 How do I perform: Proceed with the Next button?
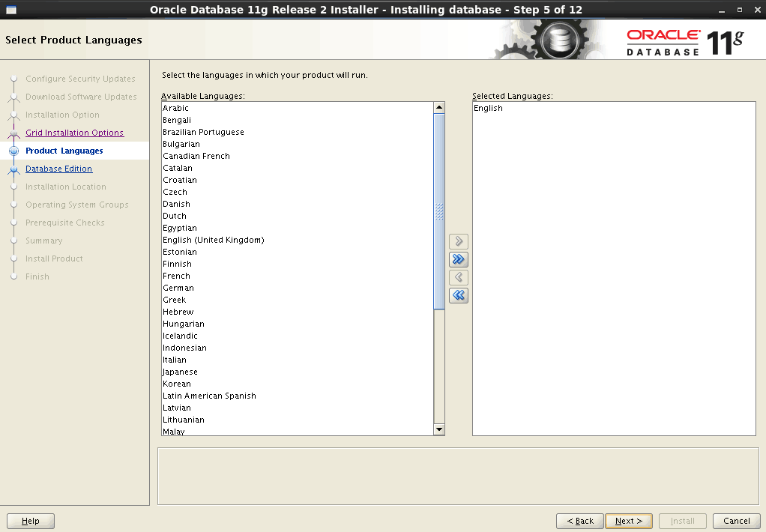629,521
